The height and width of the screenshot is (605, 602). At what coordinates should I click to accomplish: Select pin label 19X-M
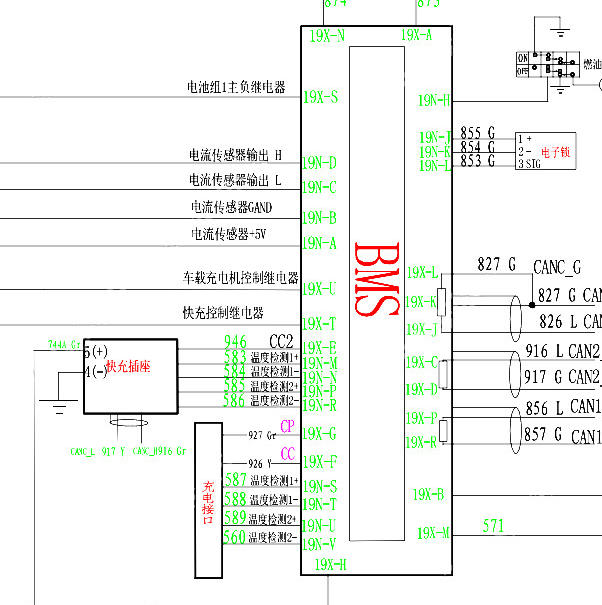(433, 533)
